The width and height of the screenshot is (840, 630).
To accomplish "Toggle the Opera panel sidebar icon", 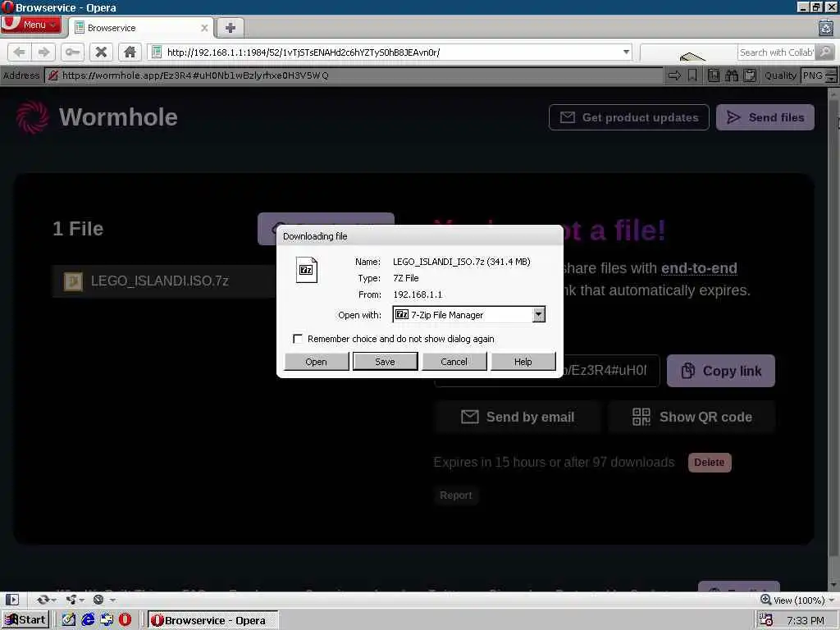I will pos(12,600).
